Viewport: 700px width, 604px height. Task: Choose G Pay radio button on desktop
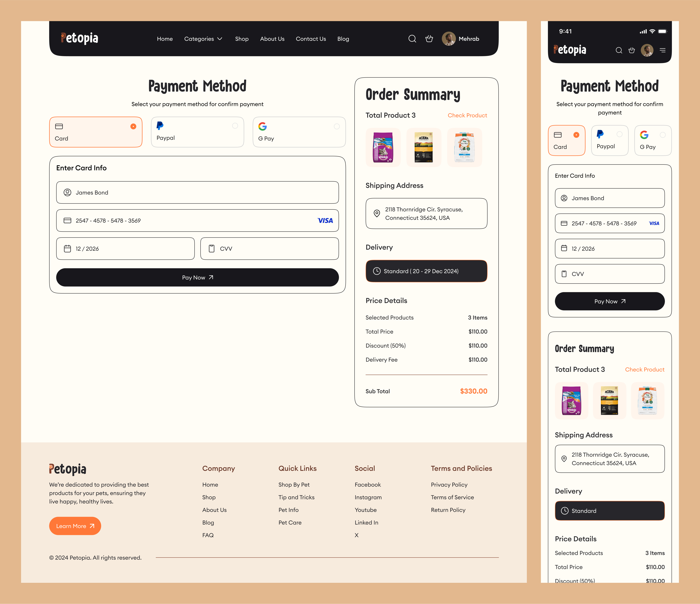(336, 126)
